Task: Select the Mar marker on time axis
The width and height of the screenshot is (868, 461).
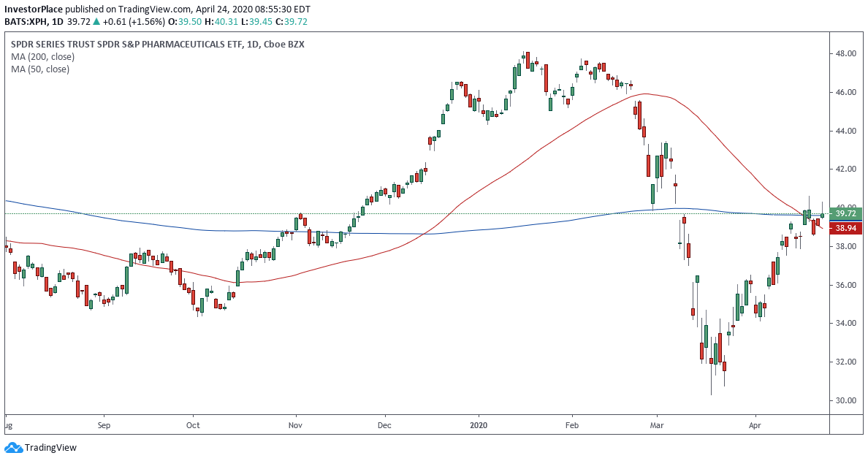Action: pyautogui.click(x=657, y=424)
